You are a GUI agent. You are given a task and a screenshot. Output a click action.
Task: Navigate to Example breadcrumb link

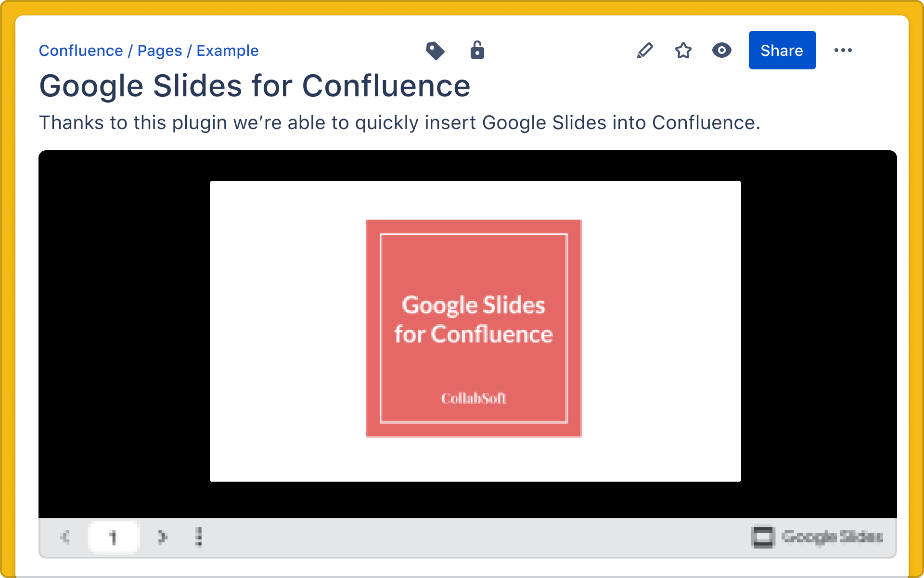click(227, 51)
